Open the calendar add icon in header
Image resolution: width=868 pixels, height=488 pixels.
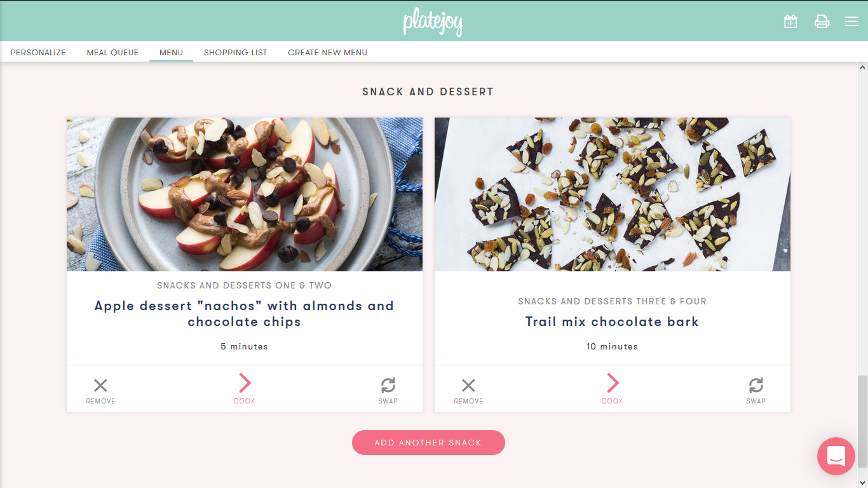coord(790,21)
